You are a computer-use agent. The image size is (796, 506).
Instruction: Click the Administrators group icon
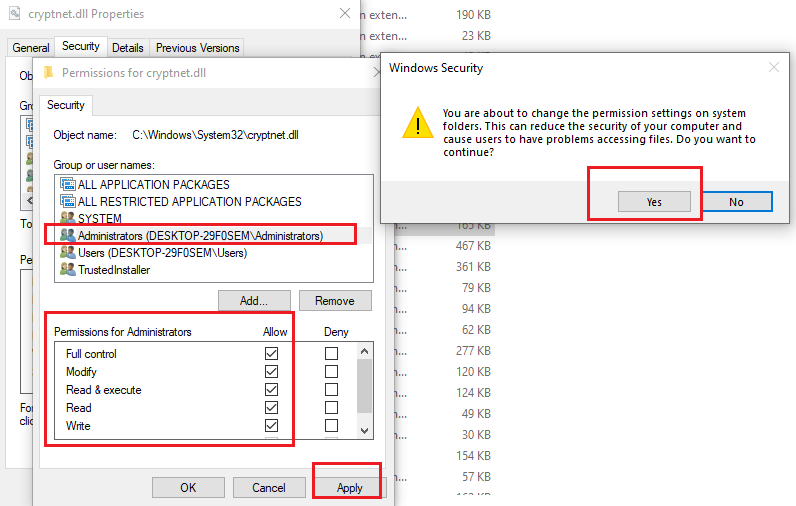click(x=68, y=235)
